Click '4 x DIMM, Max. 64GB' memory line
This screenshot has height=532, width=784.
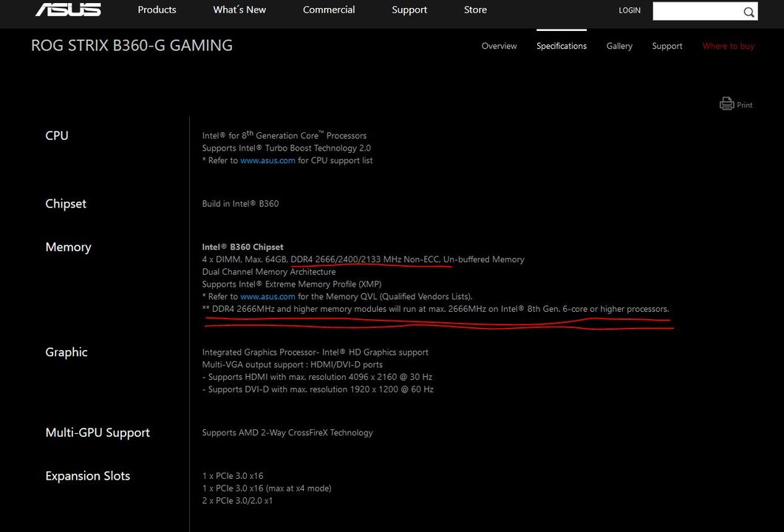coord(363,259)
